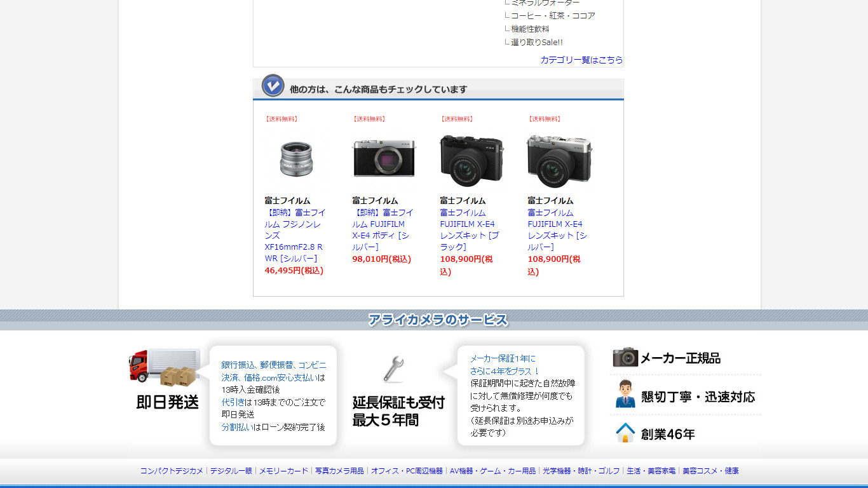Click the 懇切丁寧・迅速対応 label
This screenshot has width=868, height=488.
coord(698,396)
